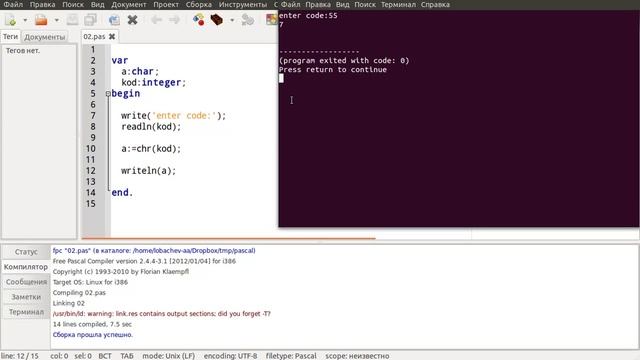Open the Файл menu in Geany

point(13,4)
